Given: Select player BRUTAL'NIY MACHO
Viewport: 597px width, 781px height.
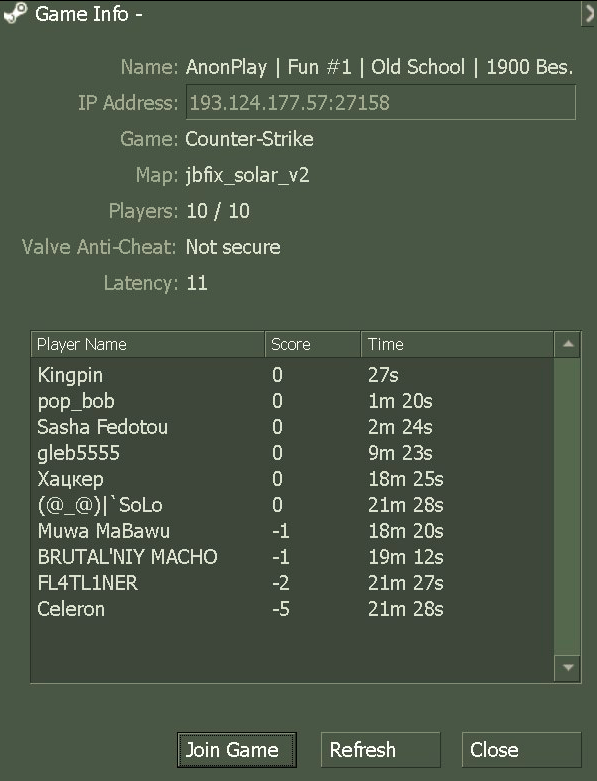Looking at the screenshot, I should [x=292, y=557].
